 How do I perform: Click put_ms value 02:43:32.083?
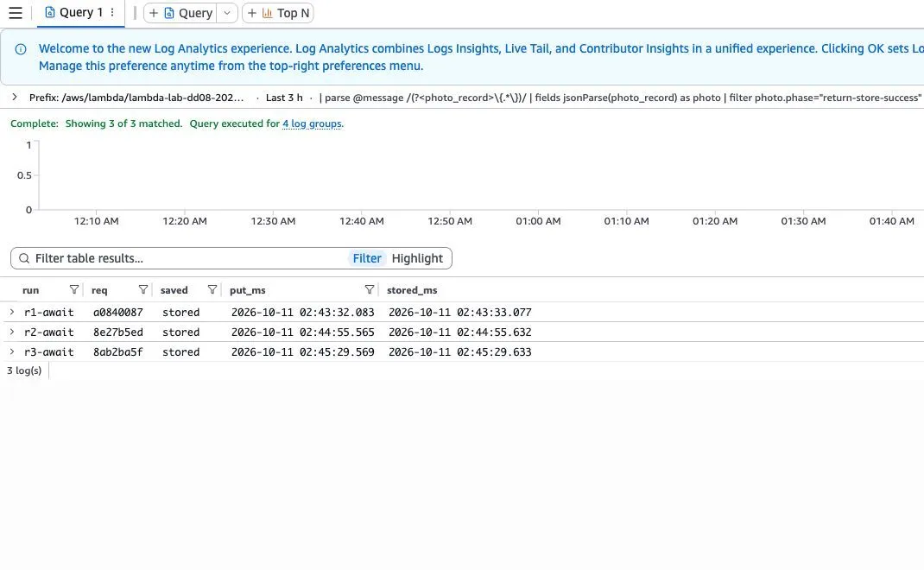click(303, 313)
